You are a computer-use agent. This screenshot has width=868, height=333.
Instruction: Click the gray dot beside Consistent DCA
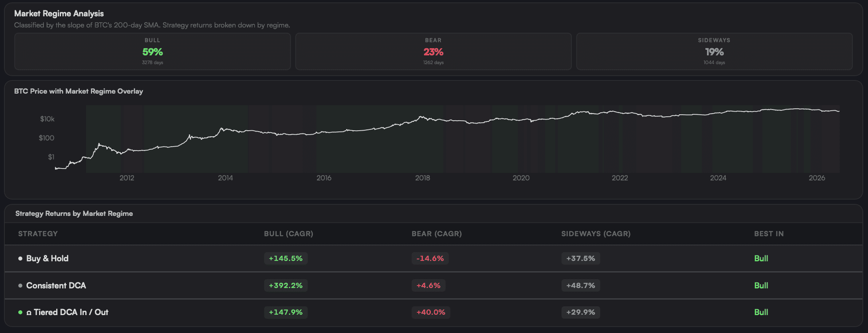click(x=20, y=286)
